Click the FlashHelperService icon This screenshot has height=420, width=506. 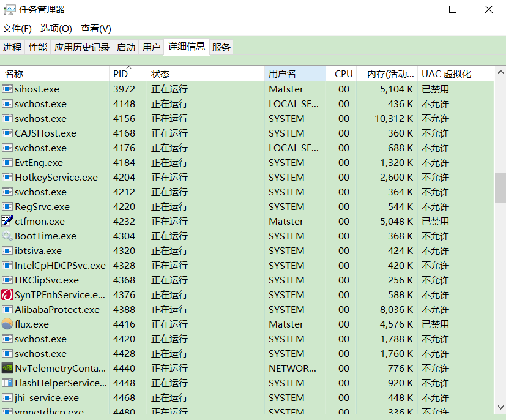[x=7, y=383]
